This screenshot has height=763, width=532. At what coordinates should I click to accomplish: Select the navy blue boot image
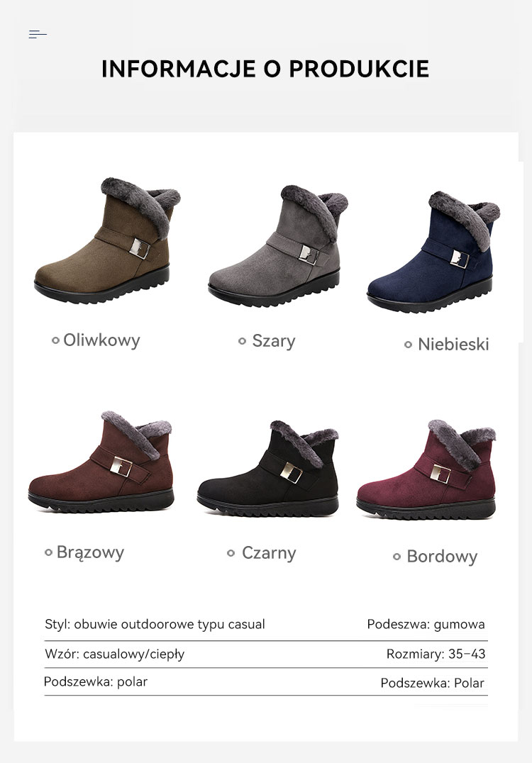coord(433,252)
